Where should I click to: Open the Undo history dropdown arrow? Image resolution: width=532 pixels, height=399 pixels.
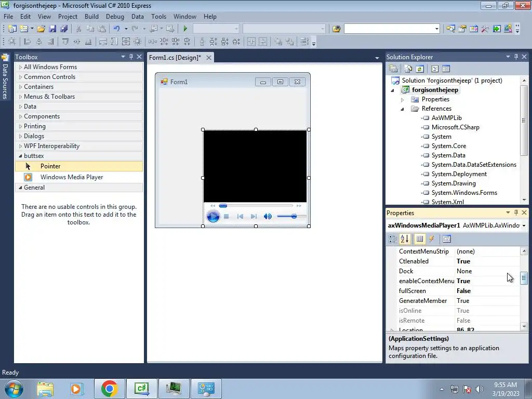(x=126, y=29)
